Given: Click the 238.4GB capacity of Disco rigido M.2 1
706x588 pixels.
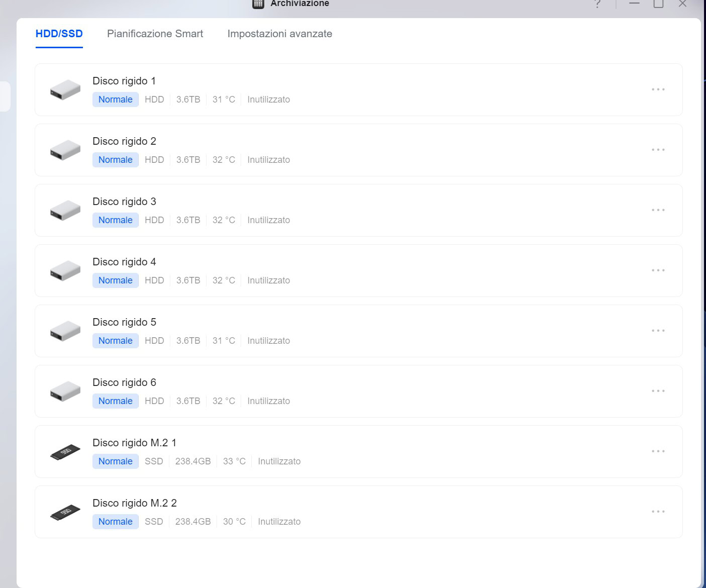Looking at the screenshot, I should pyautogui.click(x=193, y=461).
